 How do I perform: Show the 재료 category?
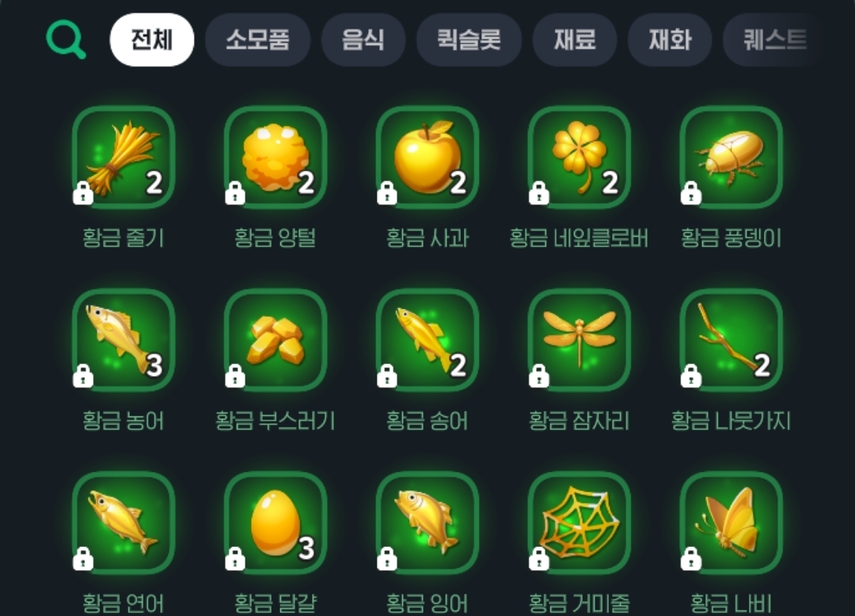pyautogui.click(x=575, y=40)
